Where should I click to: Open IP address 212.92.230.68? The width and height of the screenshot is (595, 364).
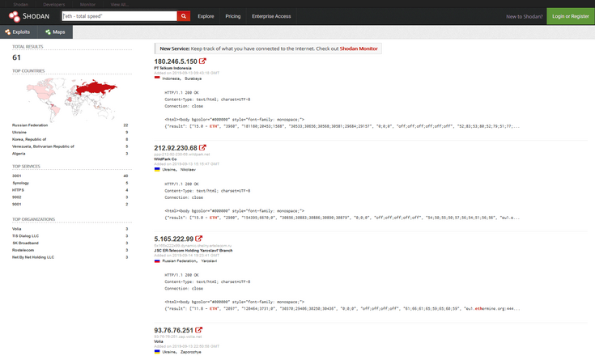pyautogui.click(x=176, y=148)
